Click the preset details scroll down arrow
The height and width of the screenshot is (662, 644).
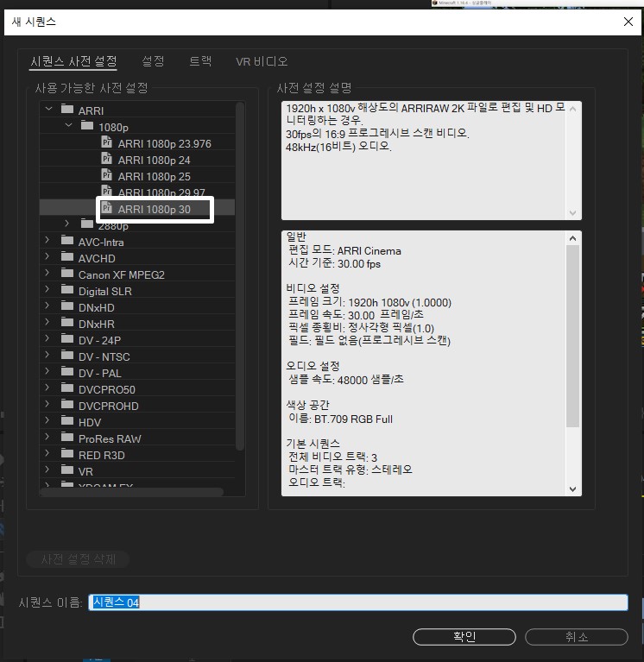pos(572,489)
